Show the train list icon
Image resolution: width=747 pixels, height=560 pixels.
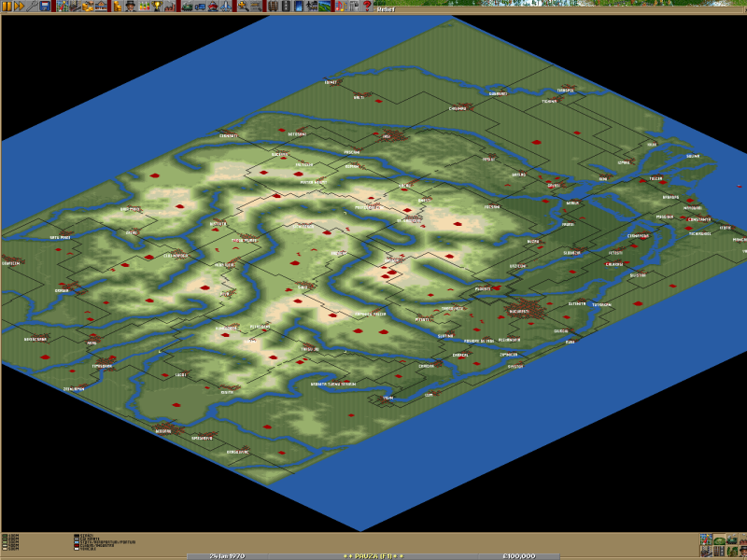[187, 6]
